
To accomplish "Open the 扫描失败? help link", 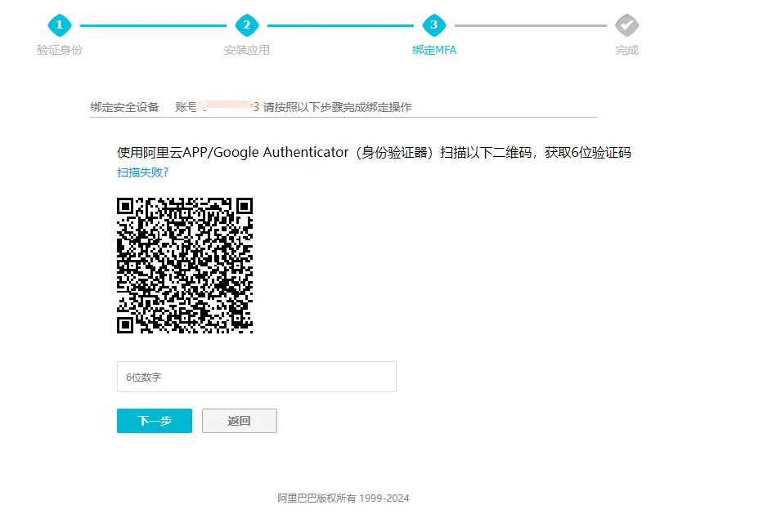I will pos(142,172).
